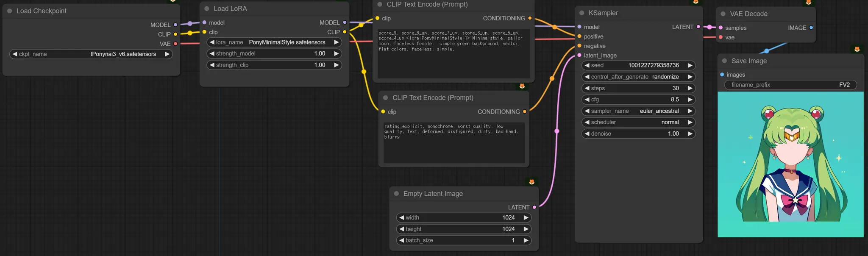
Task: Click the images input port on Save Image
Action: (x=722, y=75)
